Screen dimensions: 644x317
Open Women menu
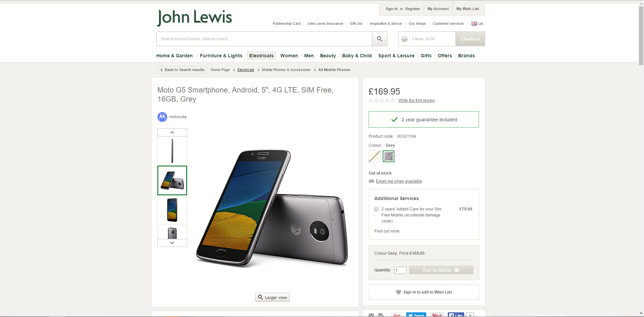coord(289,56)
